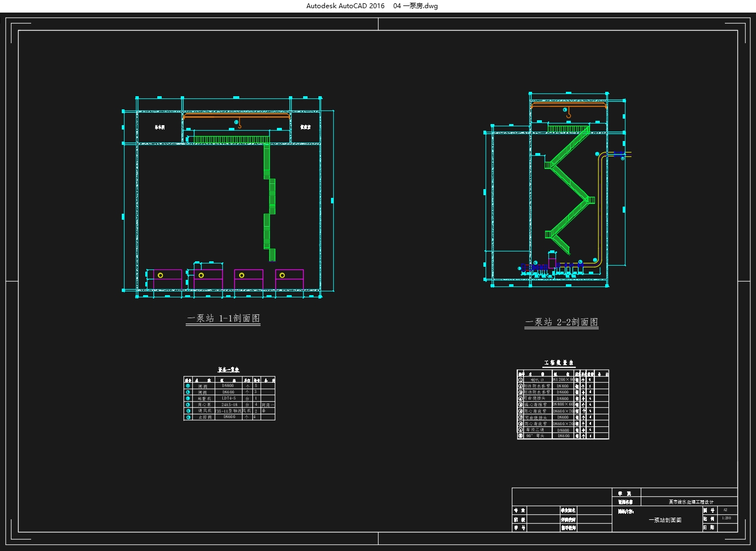Click the 'LDT4-S' crane spec cell
Screen dimensions: 756x551
coord(229,398)
